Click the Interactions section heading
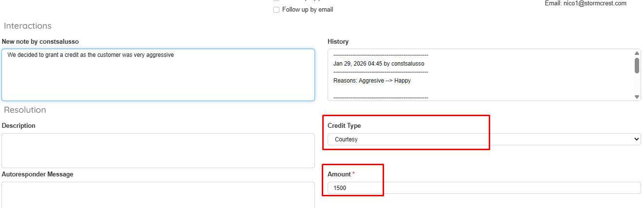 pos(28,26)
